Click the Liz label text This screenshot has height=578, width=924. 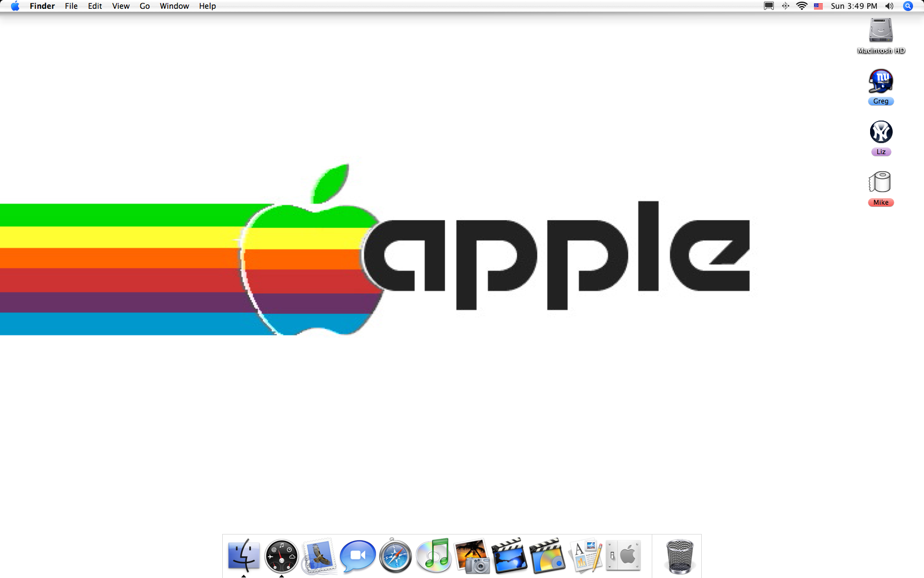pos(881,152)
